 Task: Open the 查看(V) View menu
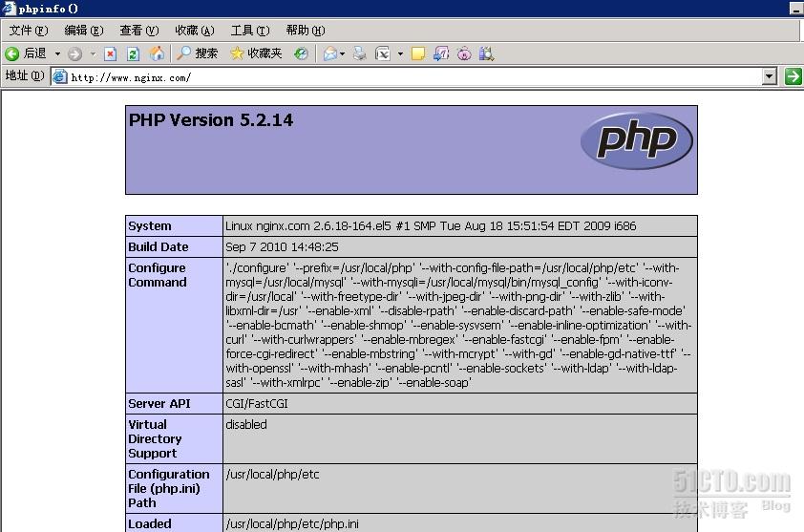click(139, 31)
